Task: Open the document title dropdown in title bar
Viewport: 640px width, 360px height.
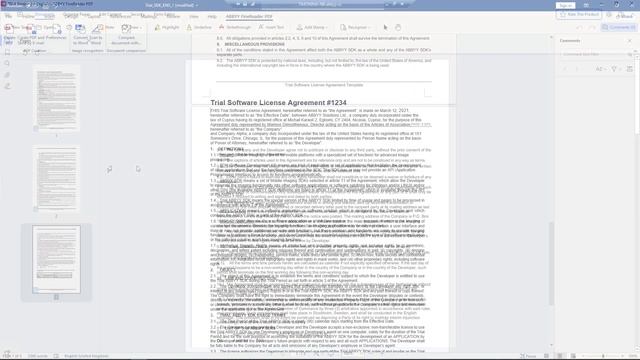Action: [x=171, y=5]
